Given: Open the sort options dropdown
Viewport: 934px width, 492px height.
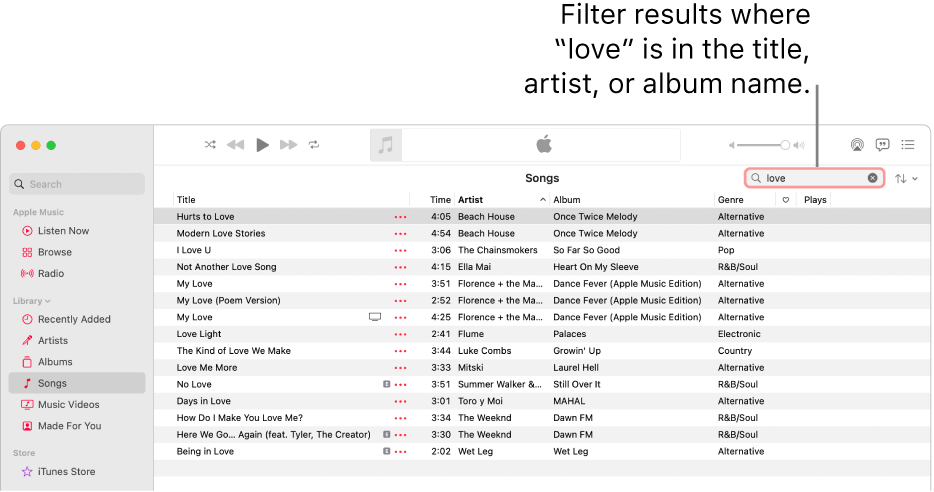Looking at the screenshot, I should [x=906, y=178].
